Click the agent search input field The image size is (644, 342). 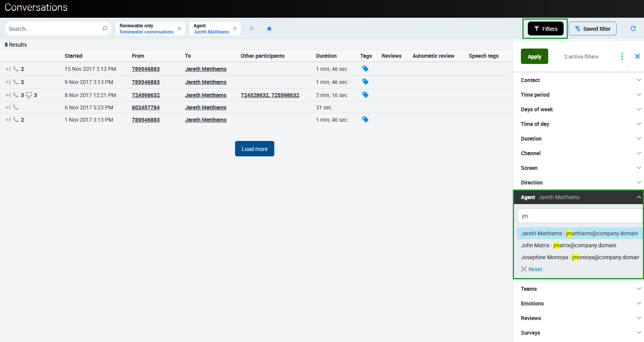point(579,216)
